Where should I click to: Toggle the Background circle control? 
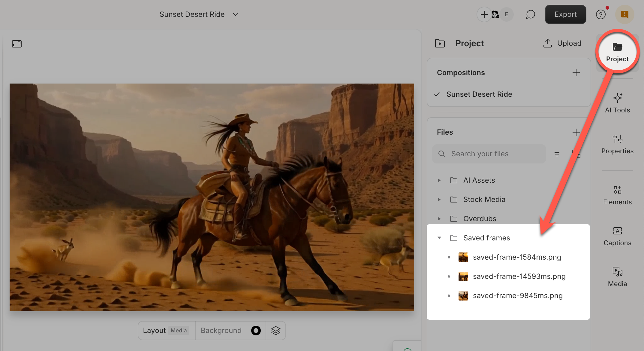pyautogui.click(x=256, y=330)
